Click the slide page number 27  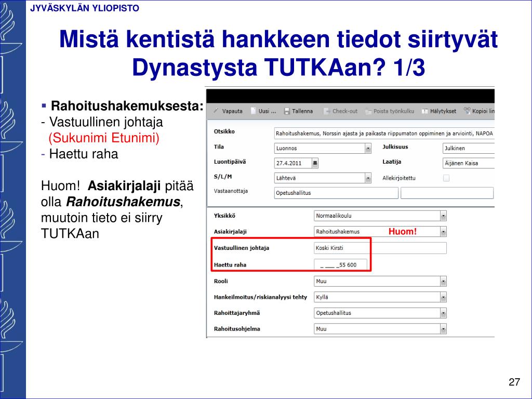pyautogui.click(x=514, y=382)
